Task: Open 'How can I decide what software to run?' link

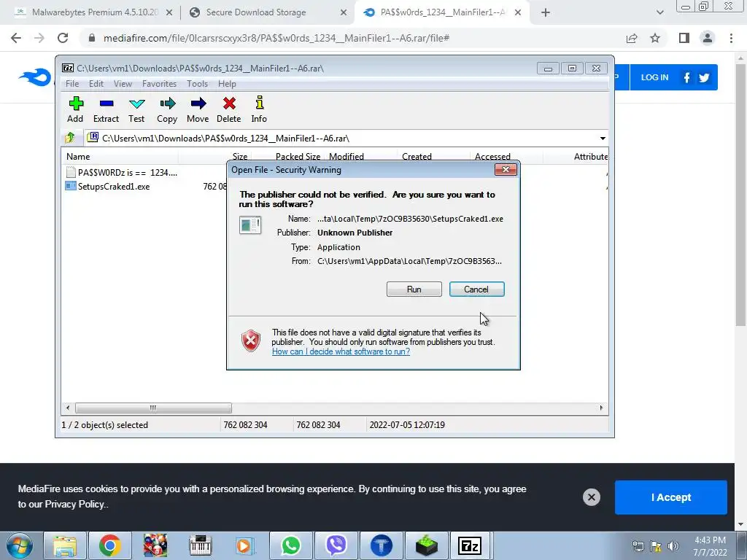Action: point(341,351)
